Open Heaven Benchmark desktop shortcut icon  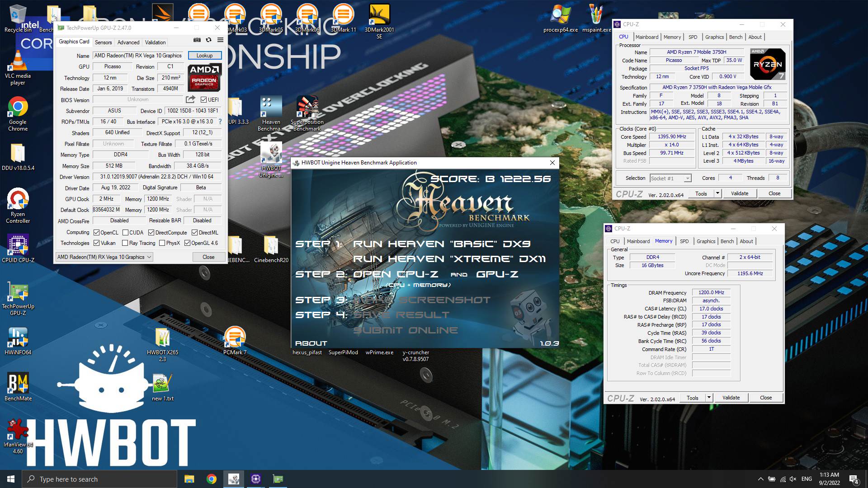271,114
